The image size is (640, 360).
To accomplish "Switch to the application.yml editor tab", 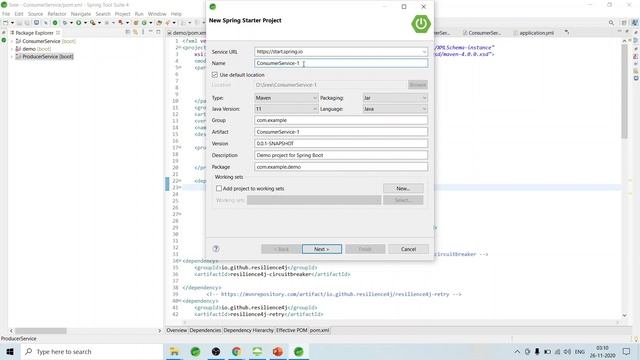I will pyautogui.click(x=536, y=33).
